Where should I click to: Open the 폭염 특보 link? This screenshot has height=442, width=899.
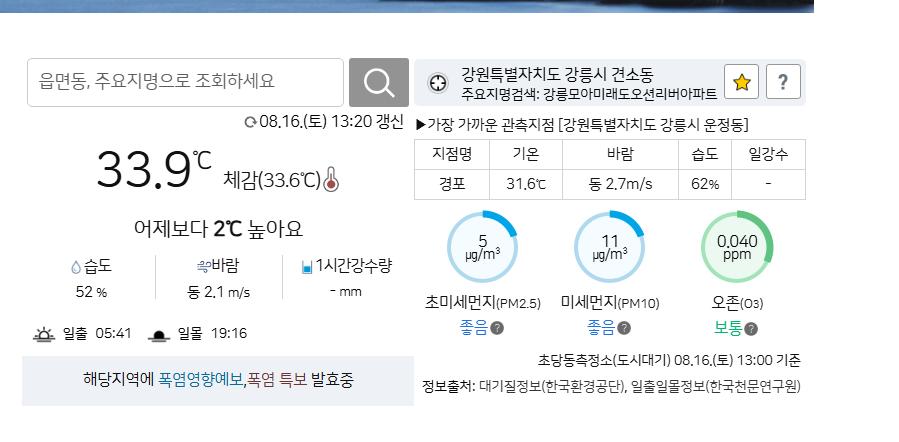pos(277,380)
